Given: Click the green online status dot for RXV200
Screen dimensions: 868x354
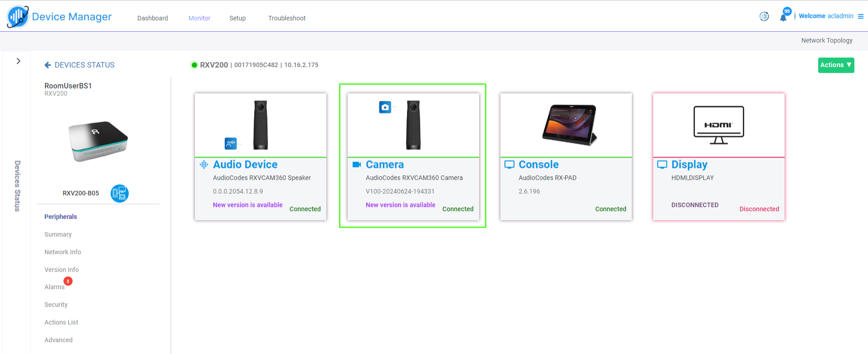Looking at the screenshot, I should point(194,65).
